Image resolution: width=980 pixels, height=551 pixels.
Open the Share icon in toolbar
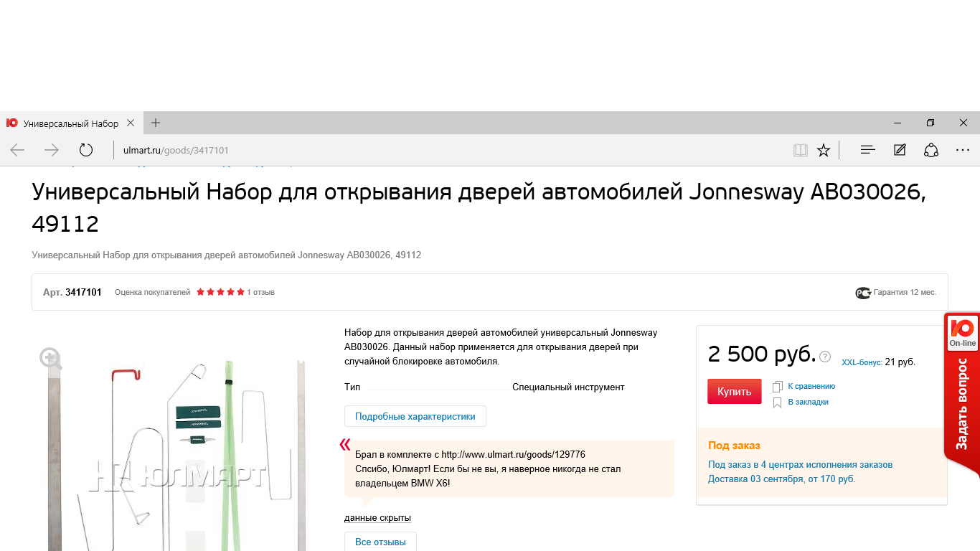point(931,150)
